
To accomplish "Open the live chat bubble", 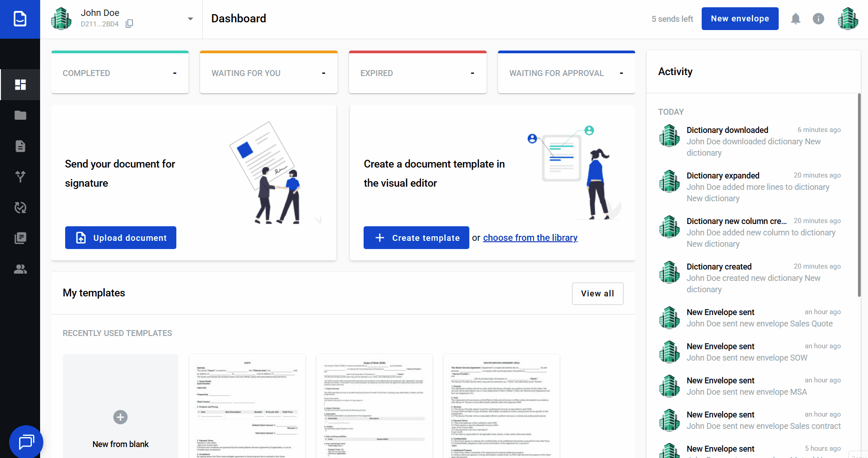I will 26,442.
